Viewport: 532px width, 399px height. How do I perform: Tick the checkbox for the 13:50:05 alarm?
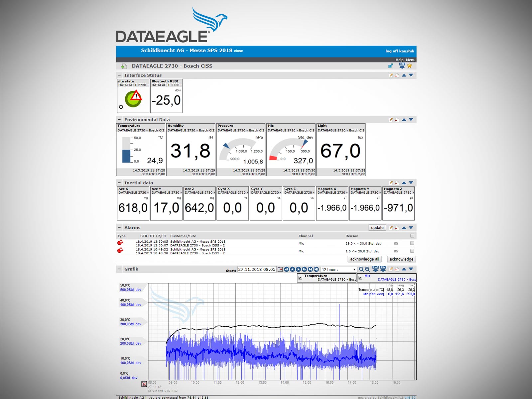(412, 243)
